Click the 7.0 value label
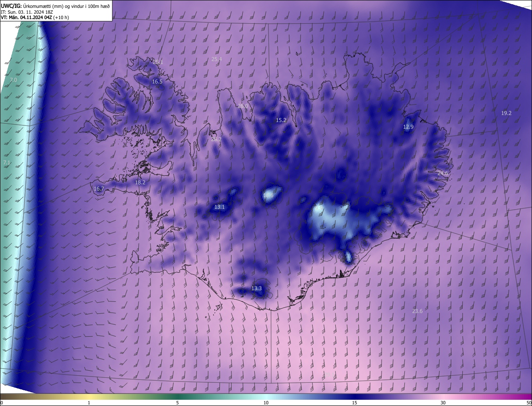Screen dimensions: 532x406 13,80
